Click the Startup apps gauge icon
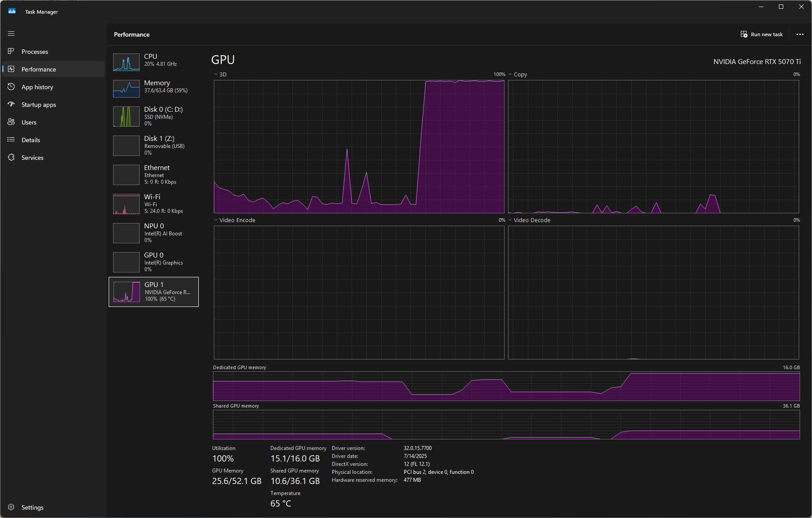Image resolution: width=812 pixels, height=518 pixels. tap(11, 105)
